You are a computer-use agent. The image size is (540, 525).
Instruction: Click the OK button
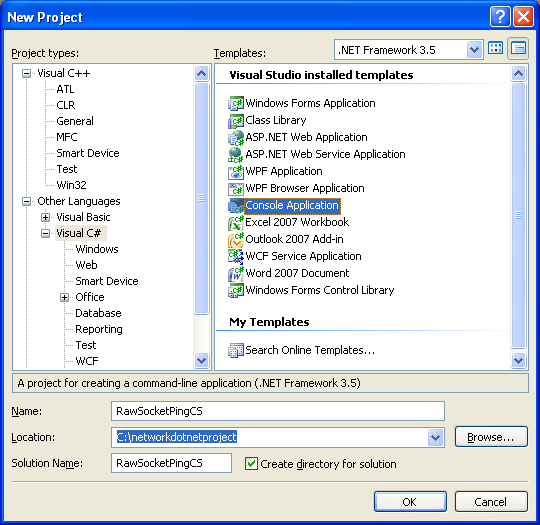click(x=410, y=502)
